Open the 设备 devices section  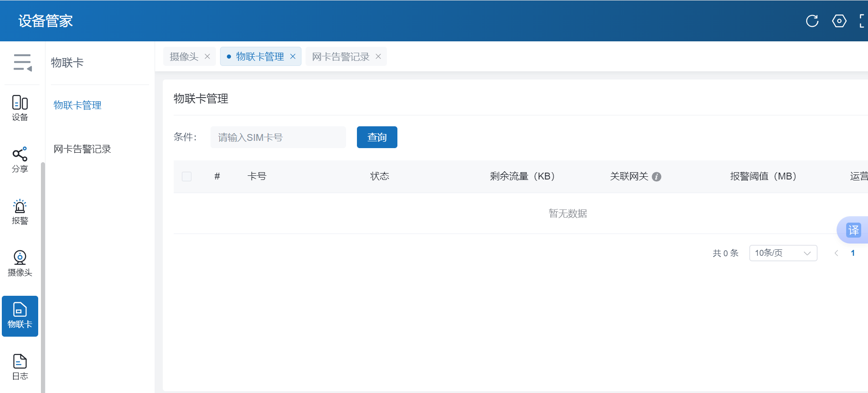20,108
